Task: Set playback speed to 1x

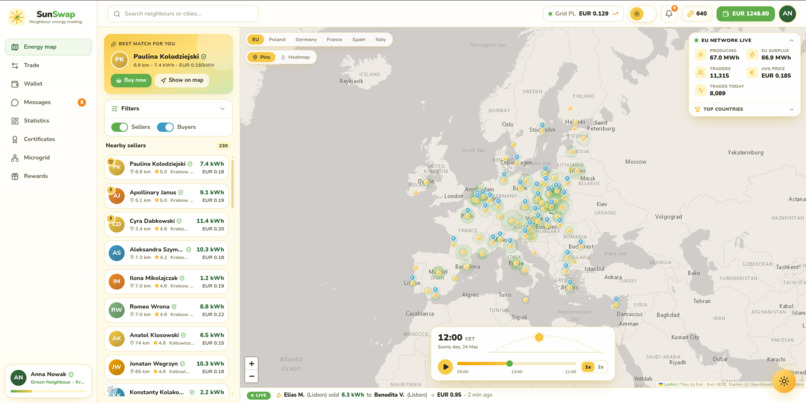Action: tap(588, 367)
